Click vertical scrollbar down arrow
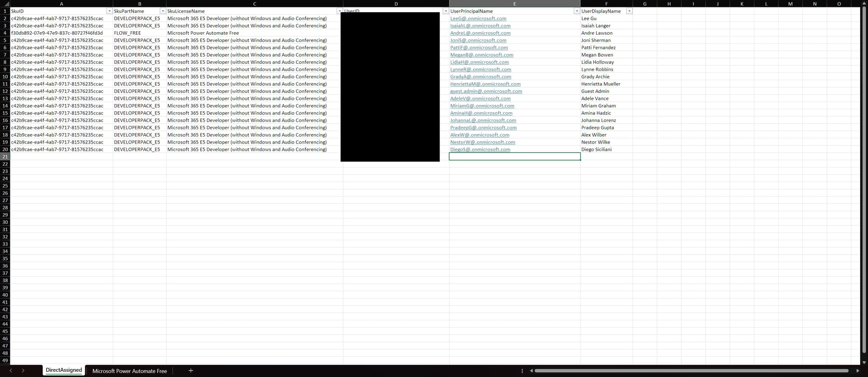This screenshot has width=868, height=377. [x=864, y=362]
